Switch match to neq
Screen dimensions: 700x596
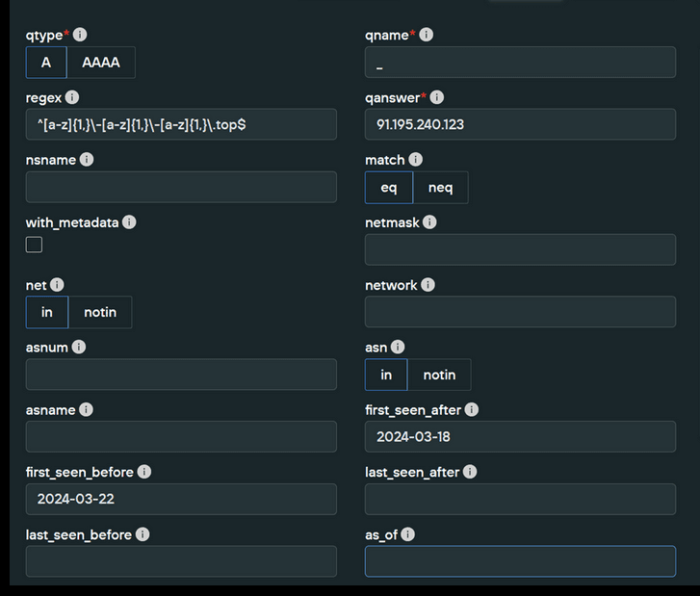[440, 188]
